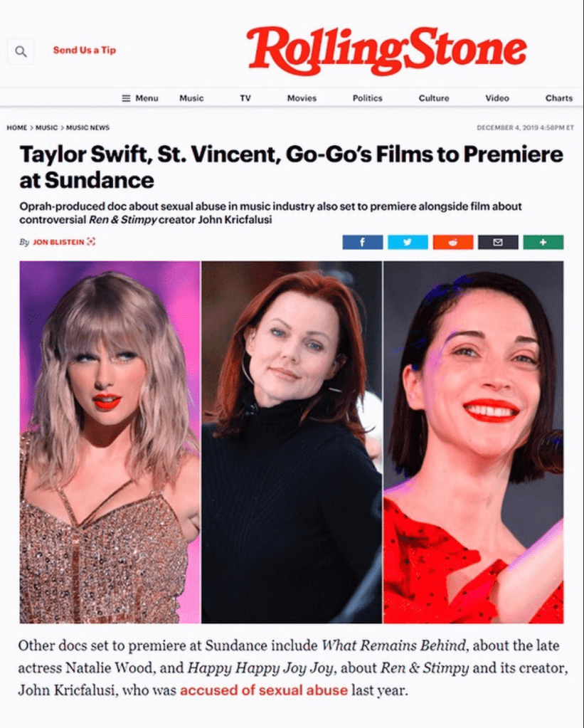The height and width of the screenshot is (728, 584).
Task: Select Politics in the navigation bar
Action: 367,98
